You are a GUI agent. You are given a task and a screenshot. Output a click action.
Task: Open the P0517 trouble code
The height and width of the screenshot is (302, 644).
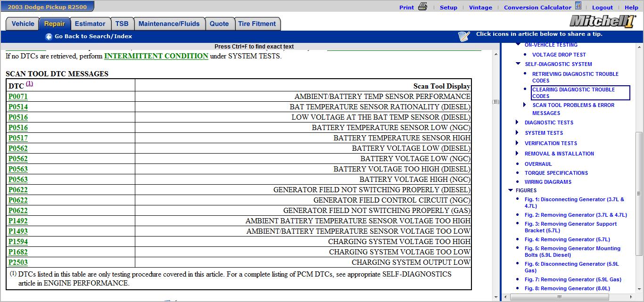[18, 138]
